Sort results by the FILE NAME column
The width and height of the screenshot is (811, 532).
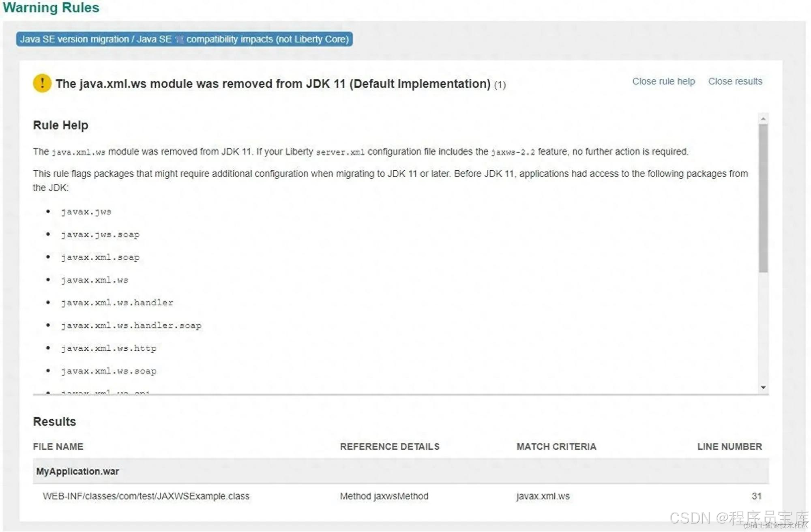point(58,446)
